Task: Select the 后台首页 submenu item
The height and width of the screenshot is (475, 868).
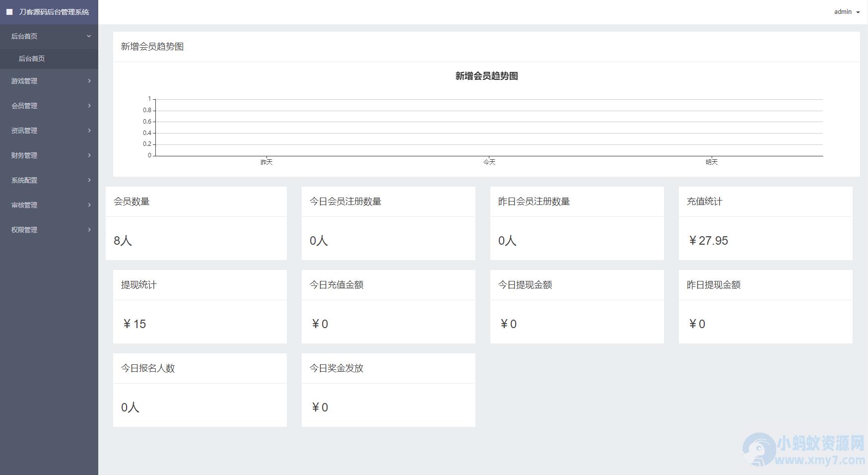Action: pos(49,59)
